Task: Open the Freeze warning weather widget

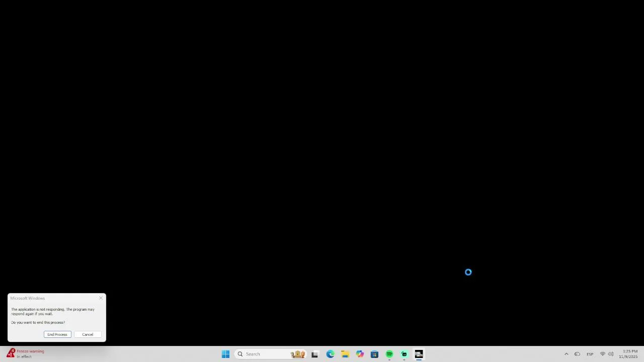Action: 26,354
